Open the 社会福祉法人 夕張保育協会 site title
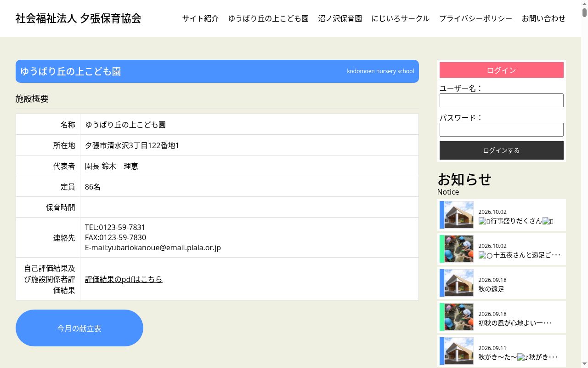Image resolution: width=588 pixels, height=368 pixels. (x=79, y=18)
